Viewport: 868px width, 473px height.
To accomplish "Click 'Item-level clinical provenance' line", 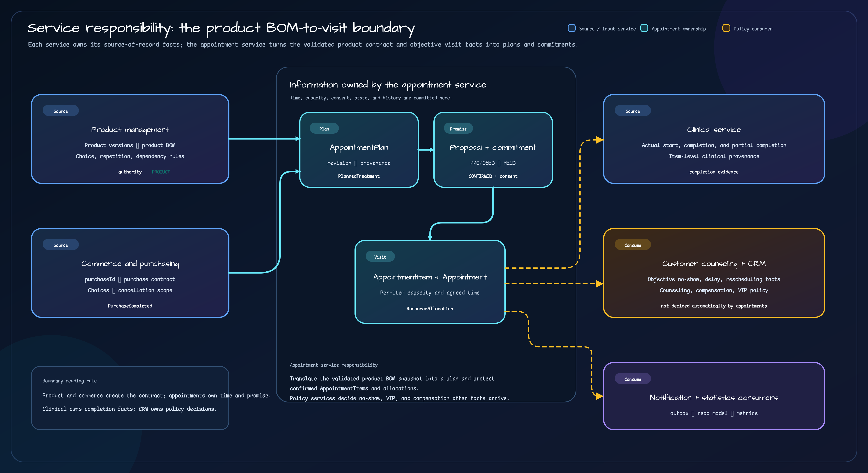I will tap(714, 156).
